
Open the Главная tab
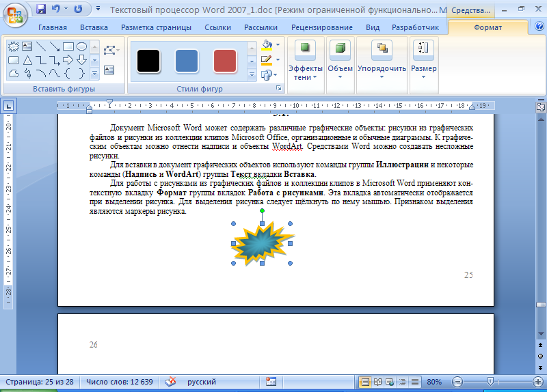pyautogui.click(x=53, y=27)
